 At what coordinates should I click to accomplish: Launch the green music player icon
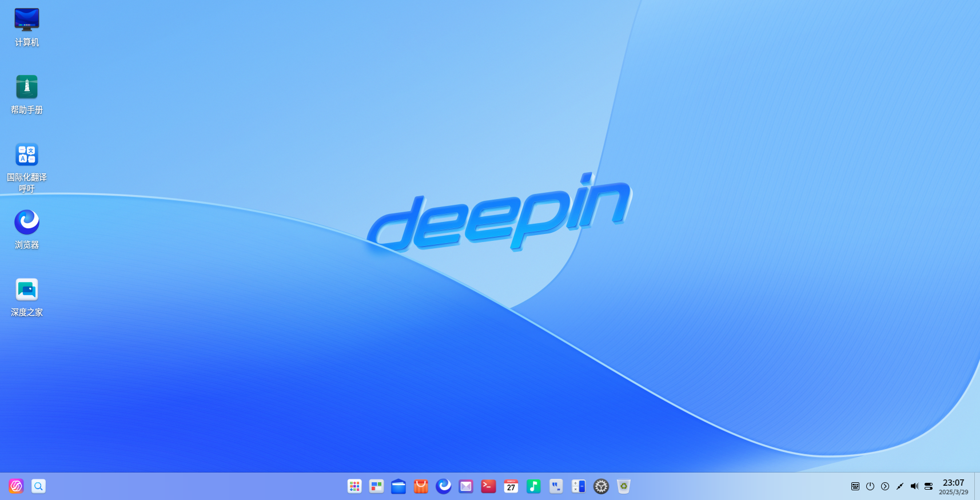tap(533, 486)
